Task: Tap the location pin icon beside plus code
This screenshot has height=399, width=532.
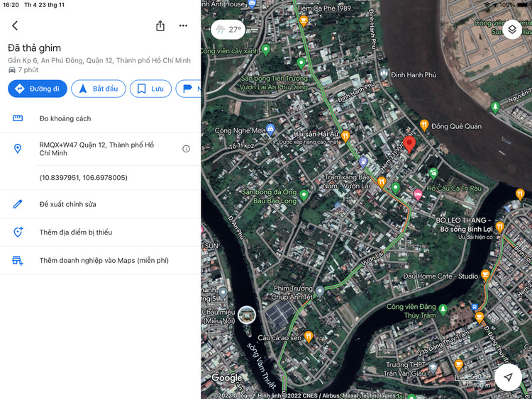Action: (18, 149)
